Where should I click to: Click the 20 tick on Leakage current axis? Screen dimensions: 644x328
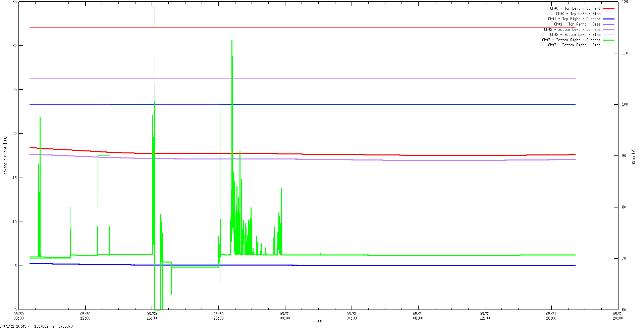[x=14, y=134]
